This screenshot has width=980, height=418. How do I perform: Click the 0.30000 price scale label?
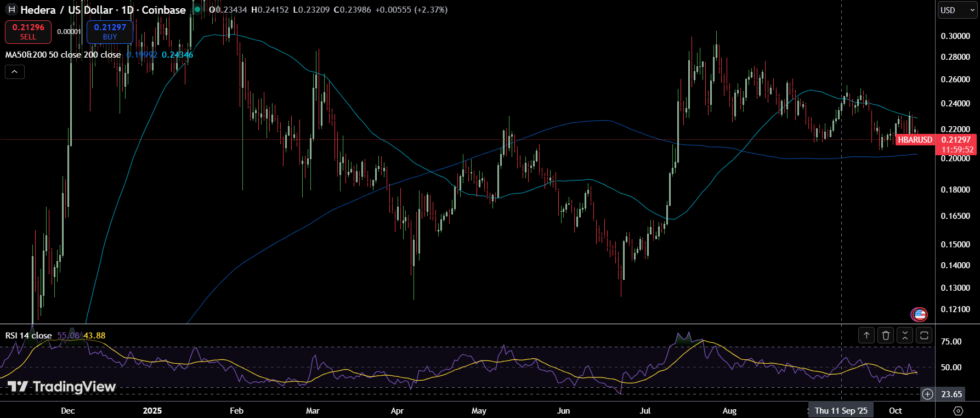click(955, 36)
